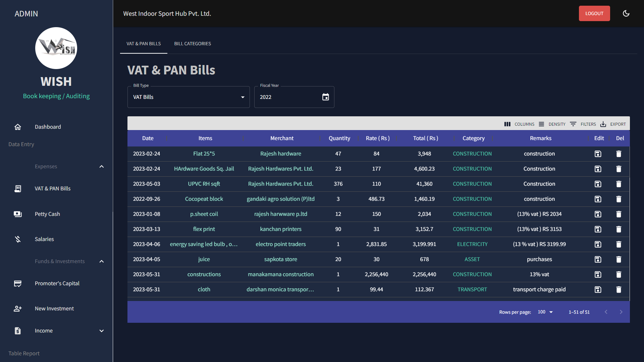The image size is (644, 362).
Task: Collapse the Expenses section
Action: [x=102, y=167]
